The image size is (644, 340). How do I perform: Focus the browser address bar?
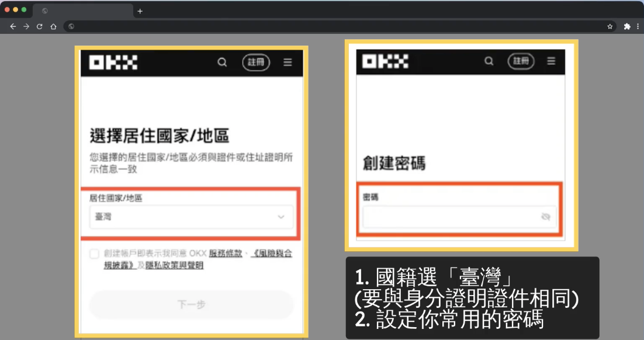[x=340, y=26]
